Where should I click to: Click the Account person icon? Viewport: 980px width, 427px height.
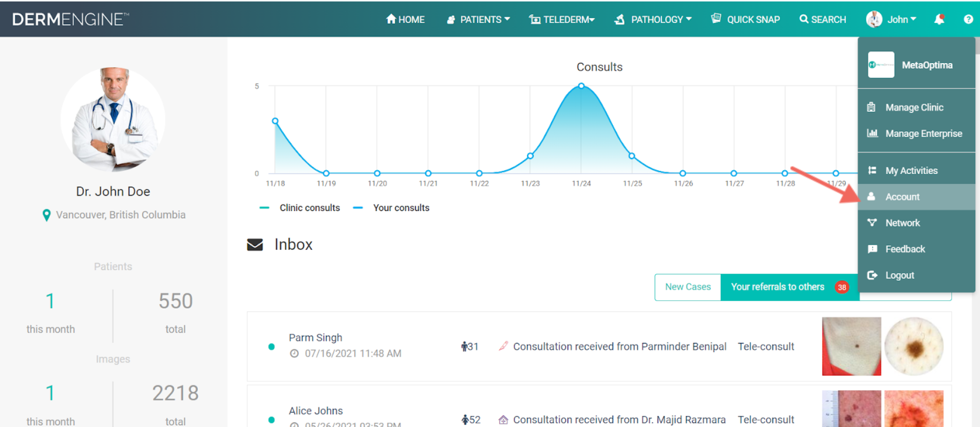(x=871, y=197)
